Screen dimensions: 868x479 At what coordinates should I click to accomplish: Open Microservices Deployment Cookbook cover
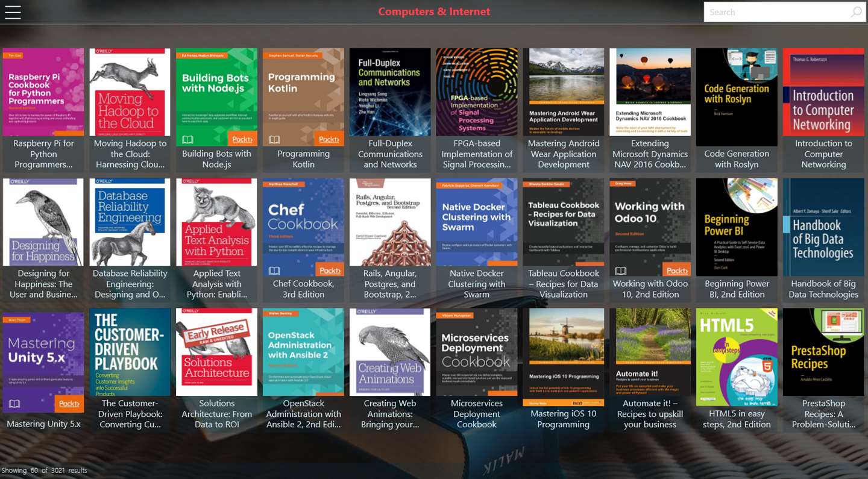click(x=477, y=352)
